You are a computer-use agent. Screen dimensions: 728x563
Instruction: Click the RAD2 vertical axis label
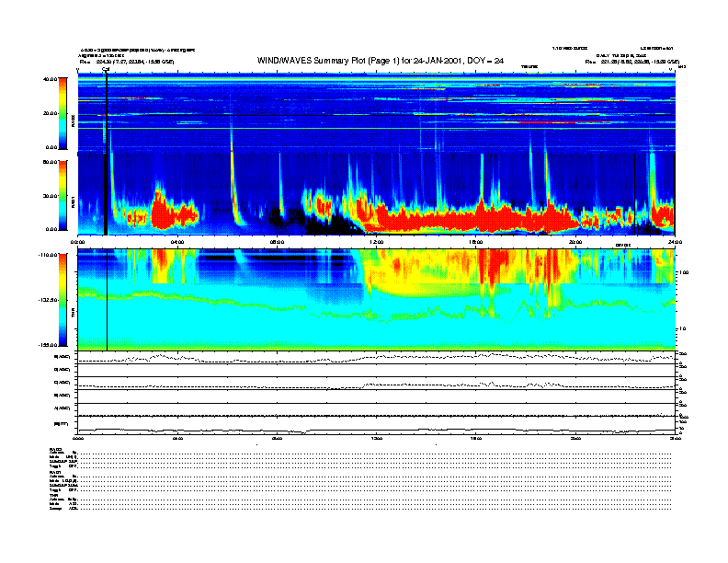[74, 121]
